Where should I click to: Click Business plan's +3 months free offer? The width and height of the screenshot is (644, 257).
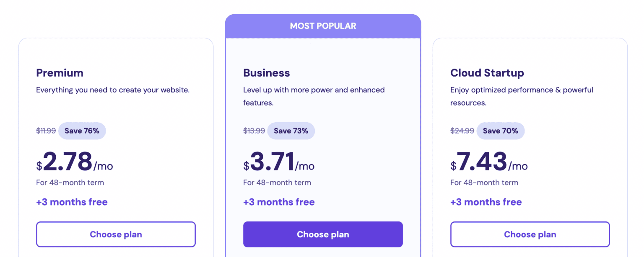coord(279,202)
